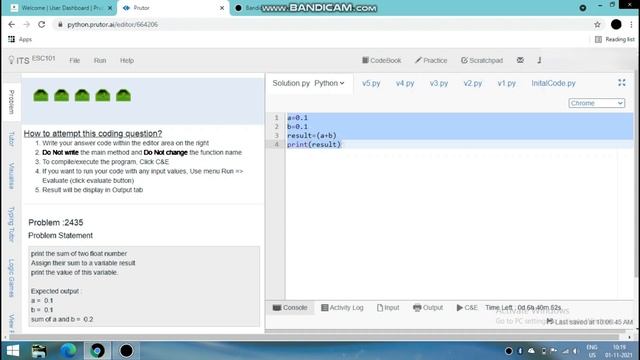Open the messages envelope icon
This screenshot has height=360, width=640.
(x=520, y=60)
